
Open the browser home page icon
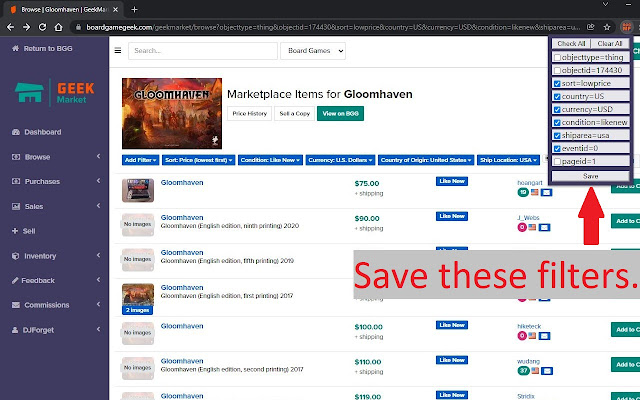pos(58,27)
